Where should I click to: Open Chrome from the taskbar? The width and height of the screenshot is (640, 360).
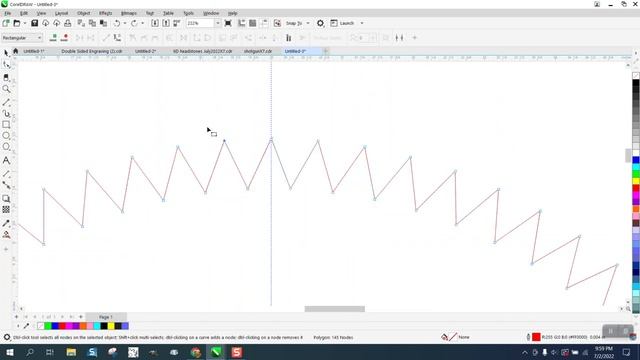click(x=196, y=352)
